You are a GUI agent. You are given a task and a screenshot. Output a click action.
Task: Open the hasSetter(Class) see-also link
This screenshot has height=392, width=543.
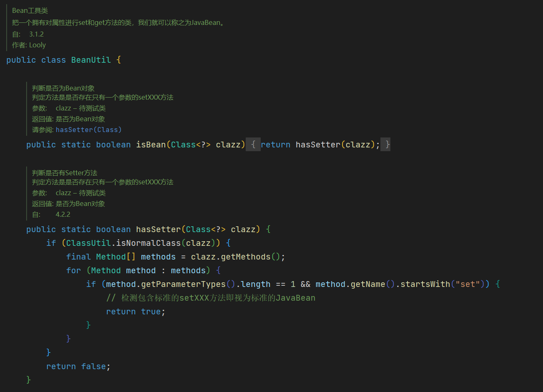pyautogui.click(x=89, y=130)
